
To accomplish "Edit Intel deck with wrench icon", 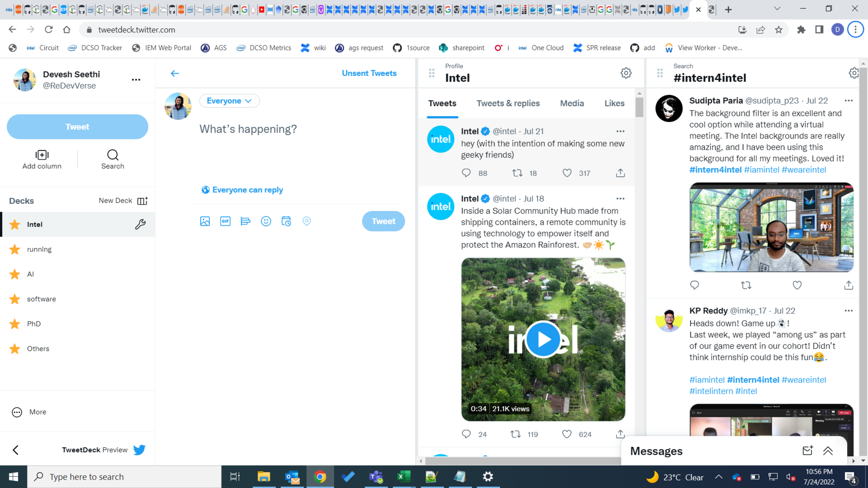I will (140, 224).
